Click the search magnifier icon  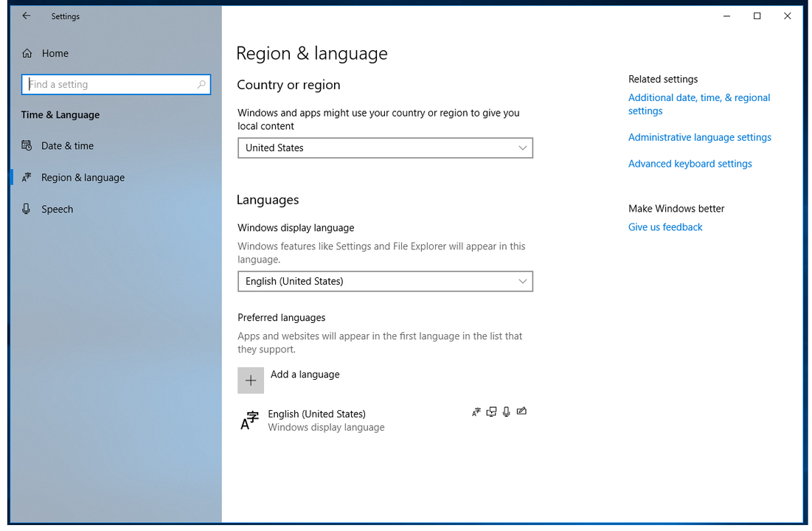[201, 84]
